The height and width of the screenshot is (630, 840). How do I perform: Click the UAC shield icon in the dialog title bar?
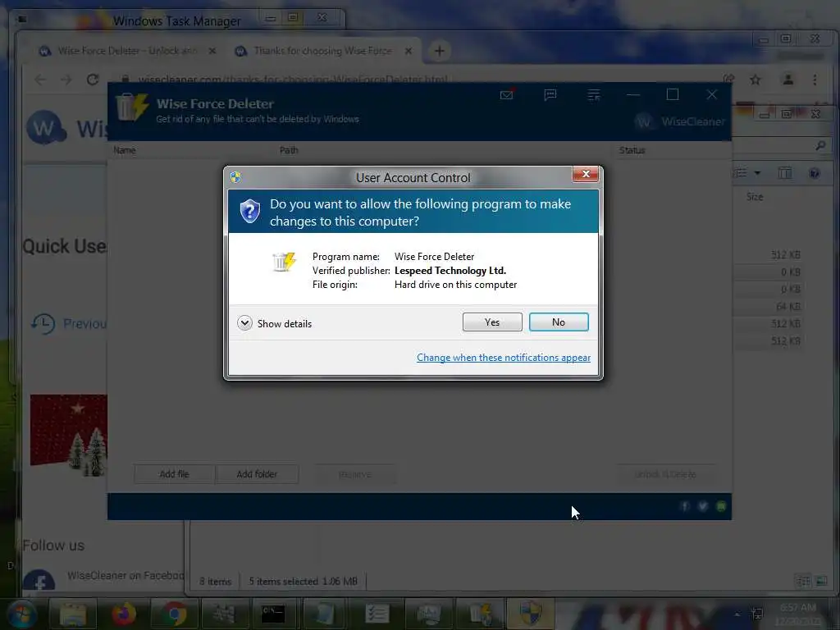click(235, 177)
